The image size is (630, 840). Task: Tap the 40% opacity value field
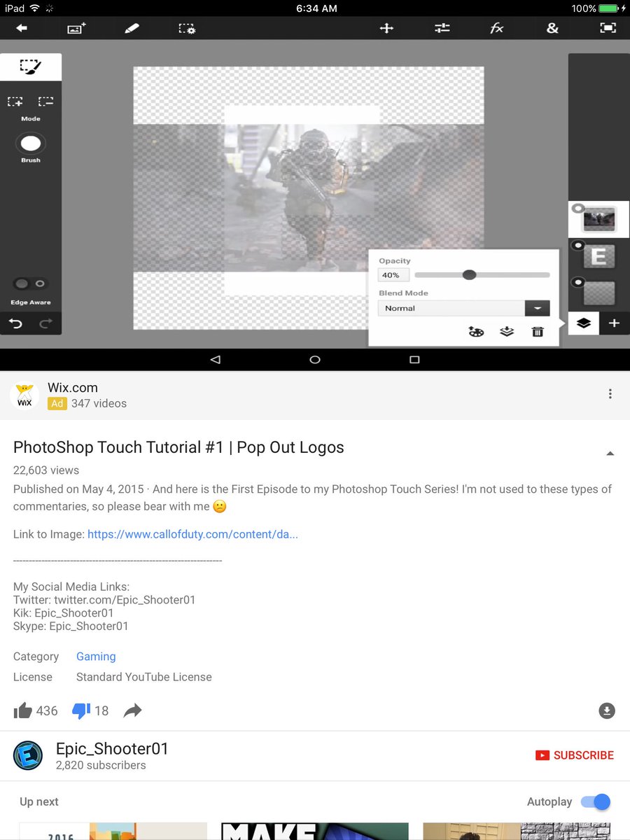pyautogui.click(x=393, y=275)
